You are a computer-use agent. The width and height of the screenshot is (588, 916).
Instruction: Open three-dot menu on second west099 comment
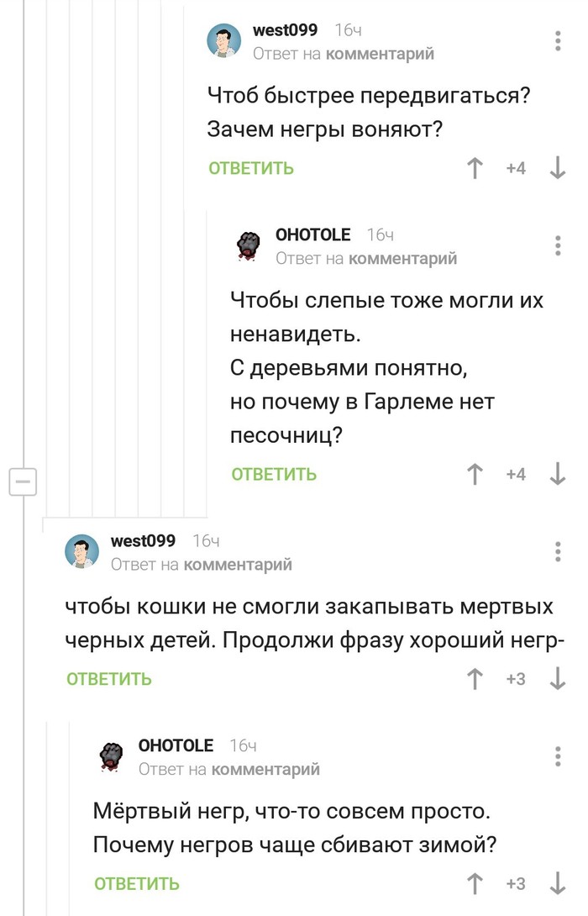(559, 551)
